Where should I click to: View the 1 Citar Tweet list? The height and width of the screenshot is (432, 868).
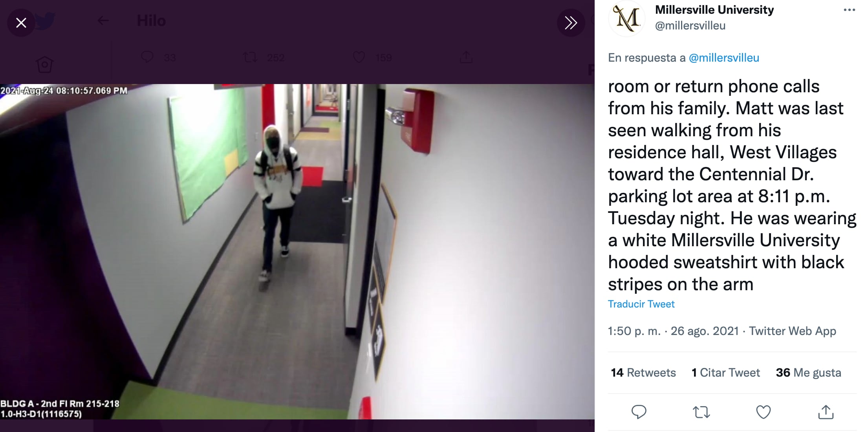(725, 372)
